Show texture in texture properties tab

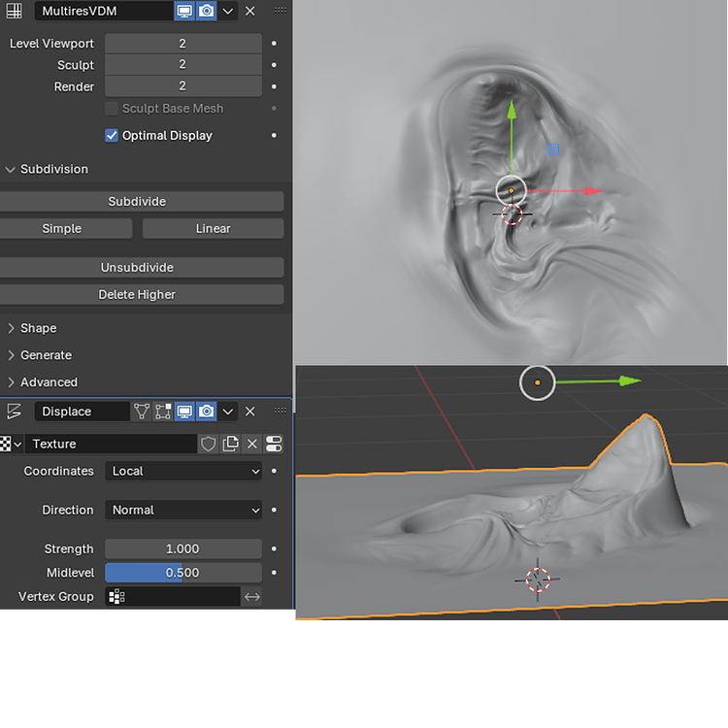[x=274, y=444]
